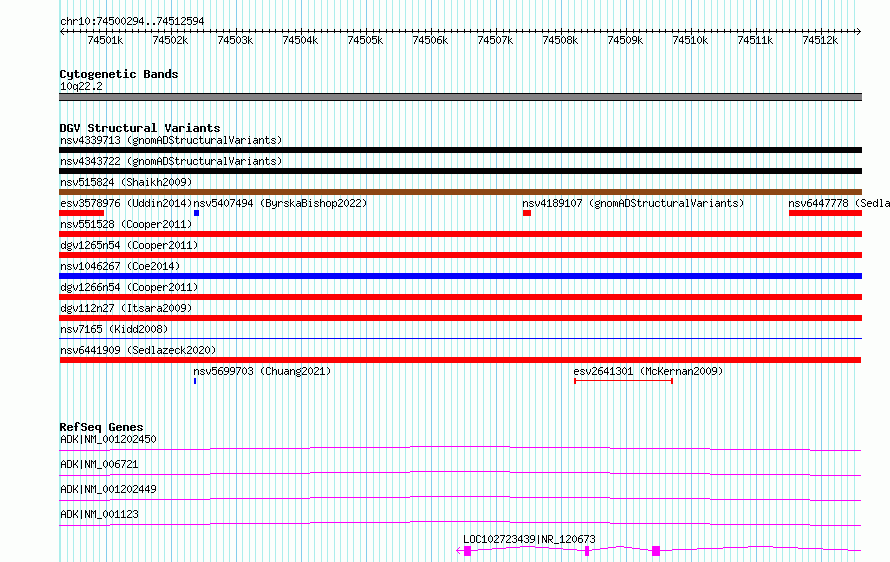Select nsv1046267 (Coe2014) label
This screenshot has height=562, width=890.
tap(120, 266)
